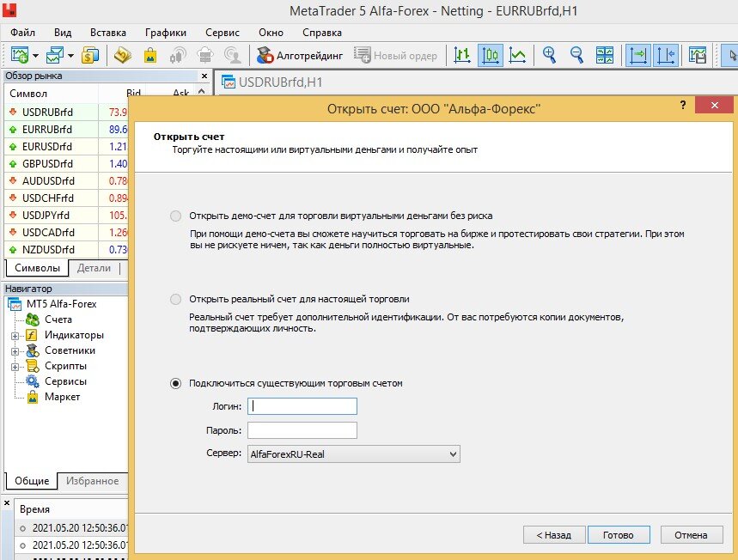The height and width of the screenshot is (560, 738).
Task: Open the Вставка menu
Action: click(x=107, y=33)
